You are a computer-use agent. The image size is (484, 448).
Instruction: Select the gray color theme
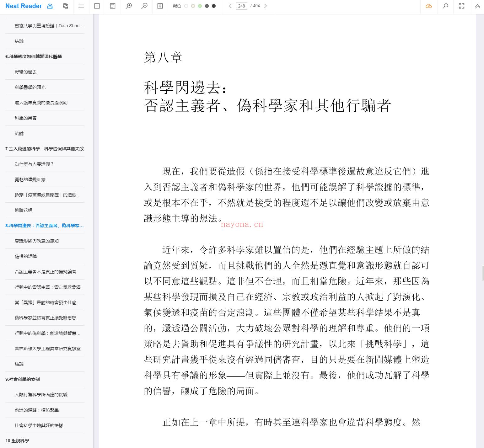(x=207, y=6)
